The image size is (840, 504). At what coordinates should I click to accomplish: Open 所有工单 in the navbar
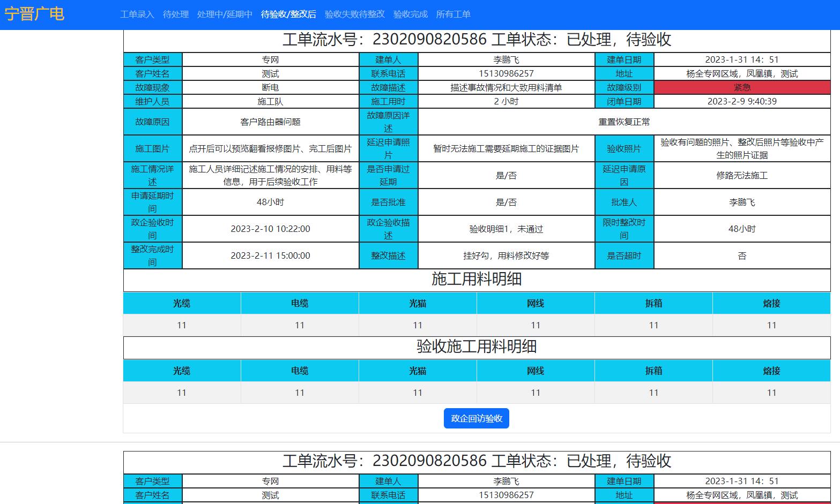point(454,14)
